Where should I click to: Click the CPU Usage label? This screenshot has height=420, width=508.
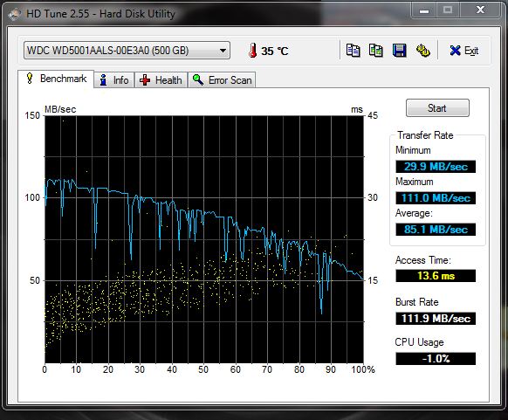(x=419, y=342)
